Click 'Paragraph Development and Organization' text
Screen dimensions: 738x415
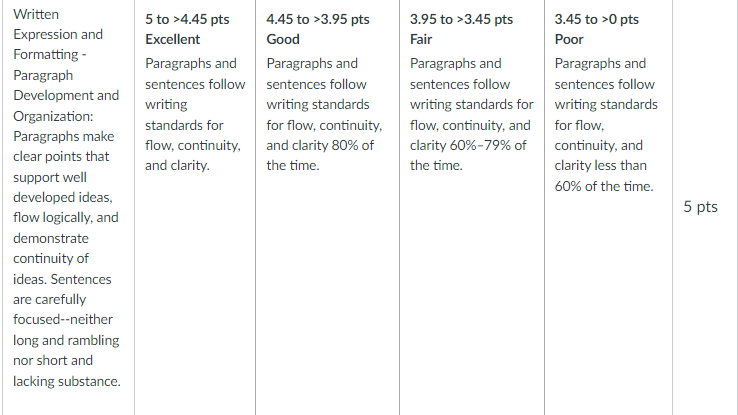[x=66, y=96]
